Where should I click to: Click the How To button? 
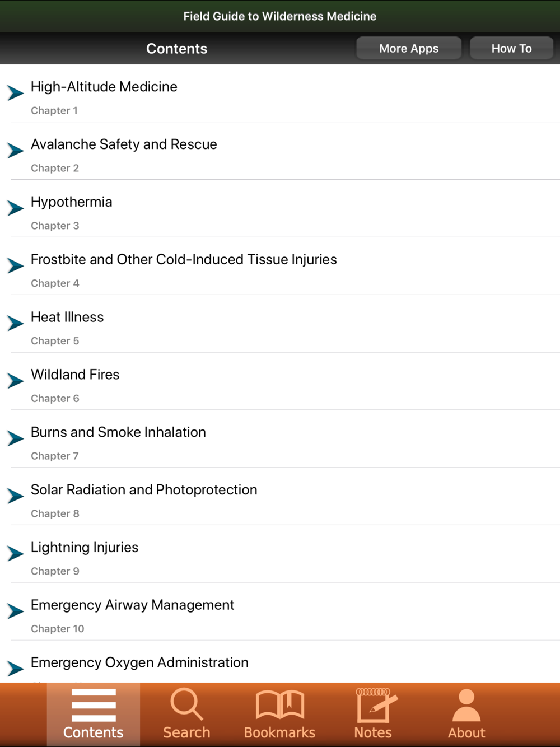click(512, 48)
